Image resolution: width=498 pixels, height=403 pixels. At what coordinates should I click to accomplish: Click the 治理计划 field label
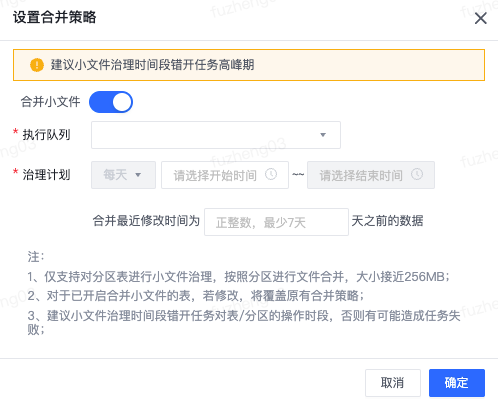[x=46, y=175]
